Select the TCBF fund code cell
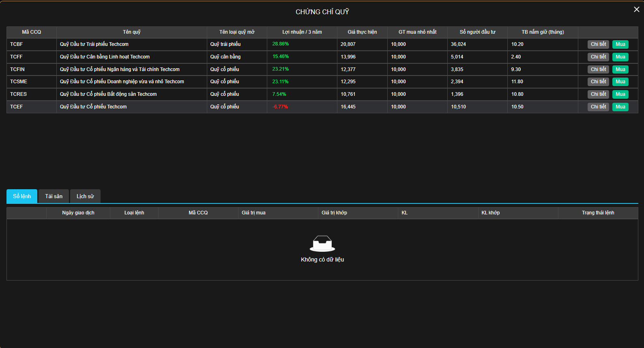This screenshot has height=348, width=644. (x=32, y=44)
